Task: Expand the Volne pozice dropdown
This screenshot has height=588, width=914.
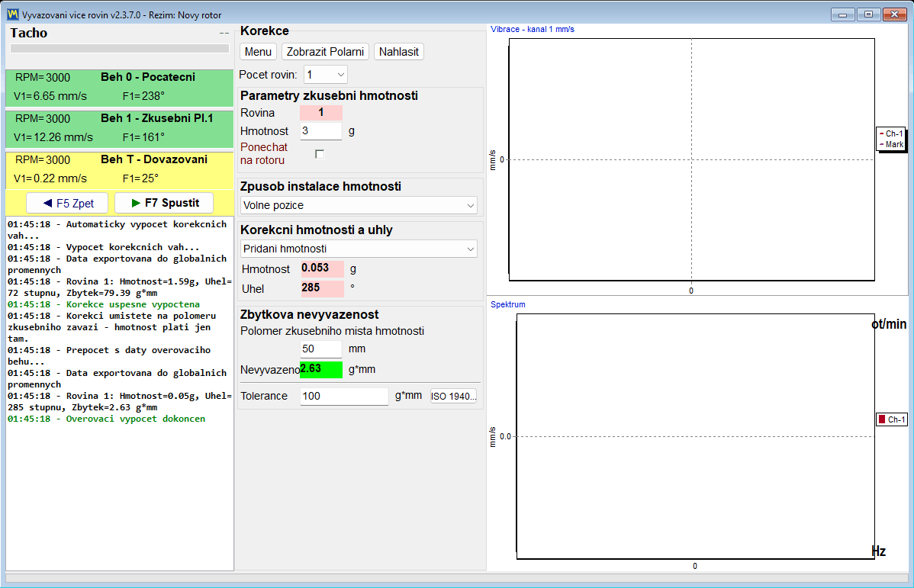Action: pos(359,205)
